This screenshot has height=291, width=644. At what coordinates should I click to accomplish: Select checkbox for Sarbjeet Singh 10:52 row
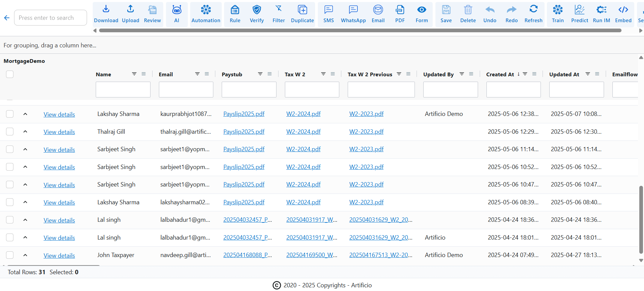(10, 167)
